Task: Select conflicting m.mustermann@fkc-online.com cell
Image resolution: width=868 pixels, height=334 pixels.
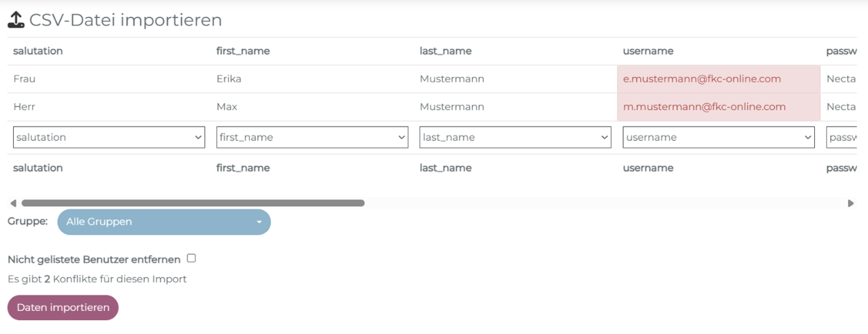Action: pos(718,107)
